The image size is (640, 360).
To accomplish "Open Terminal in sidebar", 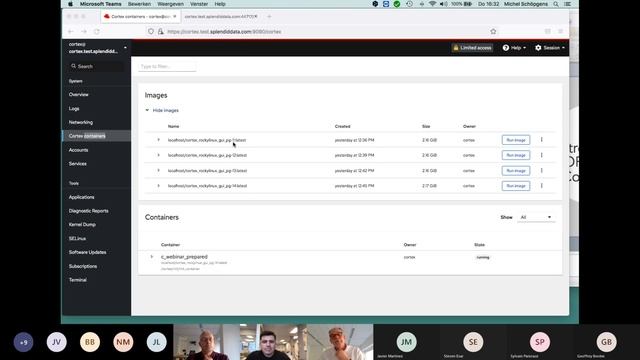I will coord(78,280).
